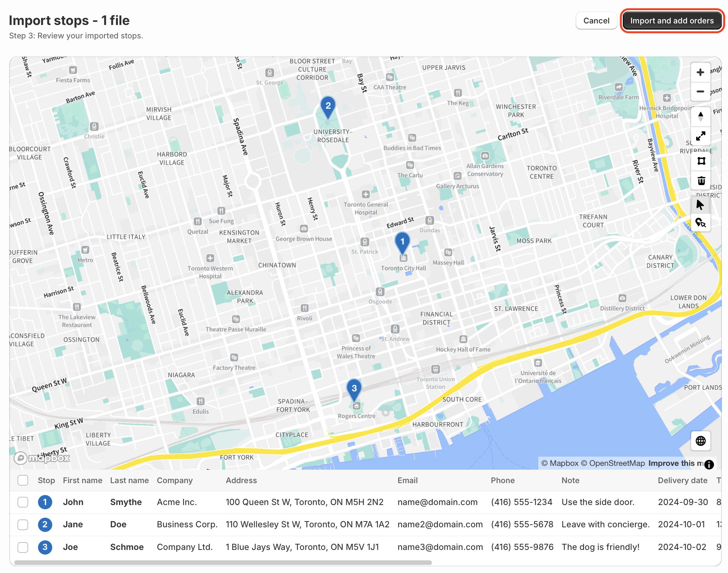Image resolution: width=728 pixels, height=573 pixels.
Task: Zoom out of the map with minus
Action: pyautogui.click(x=700, y=91)
